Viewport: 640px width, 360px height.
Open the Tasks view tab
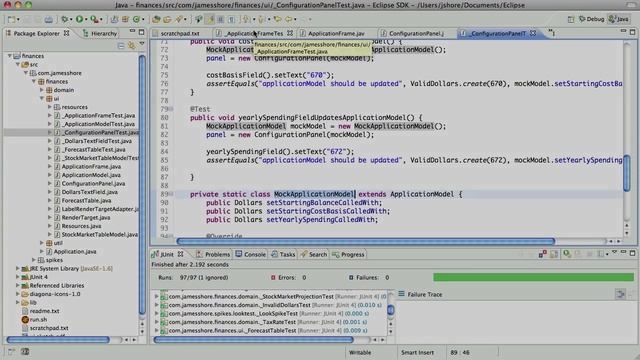pyautogui.click(x=283, y=254)
